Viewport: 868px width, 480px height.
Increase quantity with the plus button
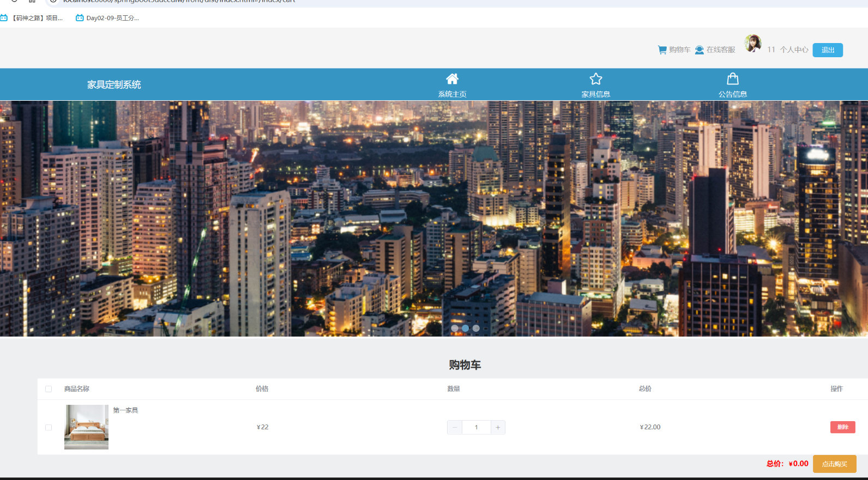coord(498,428)
